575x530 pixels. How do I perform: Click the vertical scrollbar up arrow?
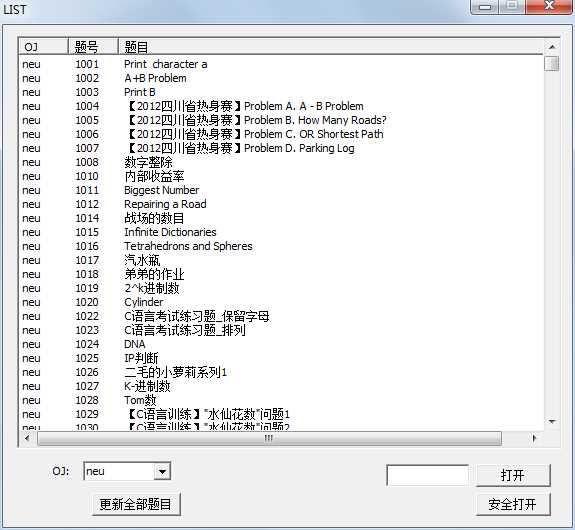point(552,47)
